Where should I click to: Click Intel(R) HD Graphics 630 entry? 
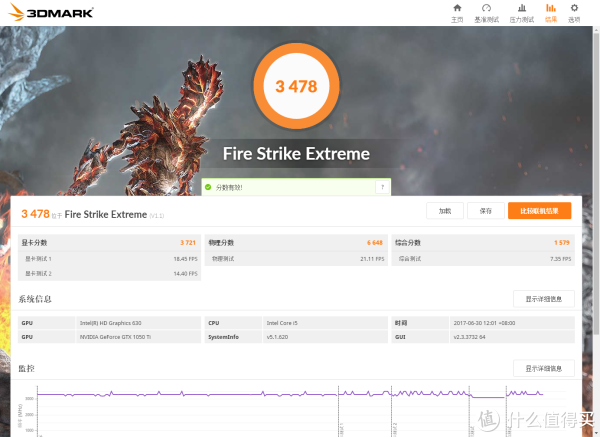pos(111,323)
